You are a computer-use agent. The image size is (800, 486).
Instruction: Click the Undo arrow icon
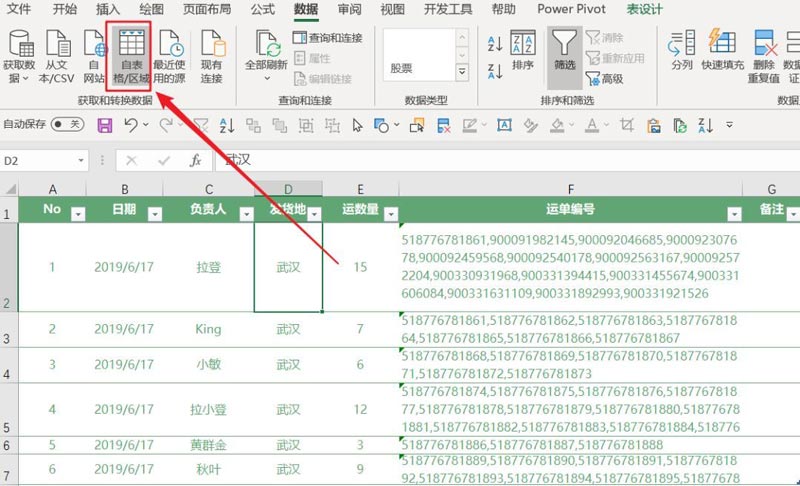(x=131, y=125)
